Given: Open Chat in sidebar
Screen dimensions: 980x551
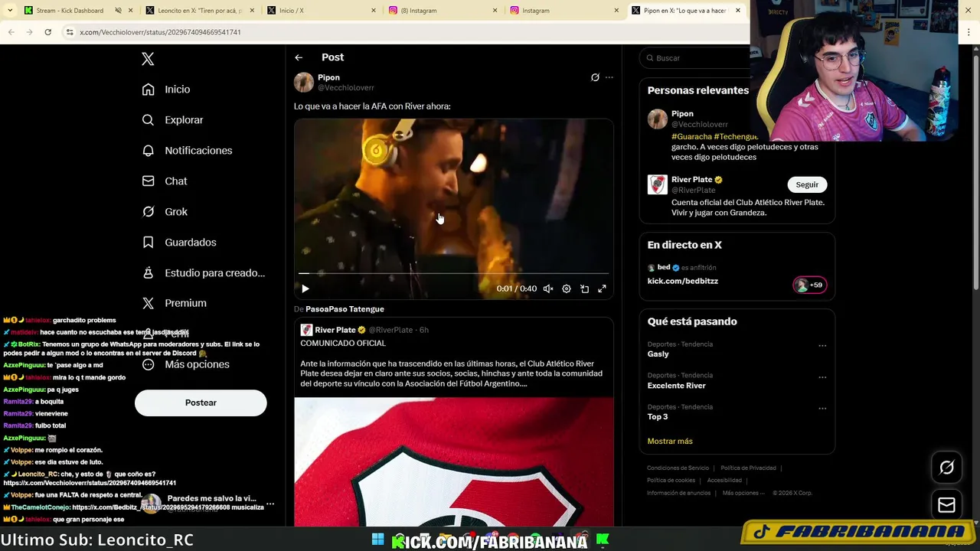Looking at the screenshot, I should (x=165, y=181).
